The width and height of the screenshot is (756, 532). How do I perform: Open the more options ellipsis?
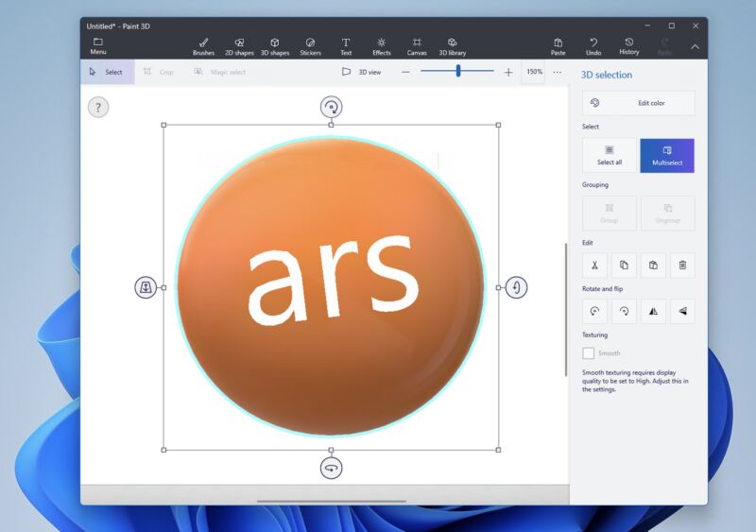click(x=557, y=72)
